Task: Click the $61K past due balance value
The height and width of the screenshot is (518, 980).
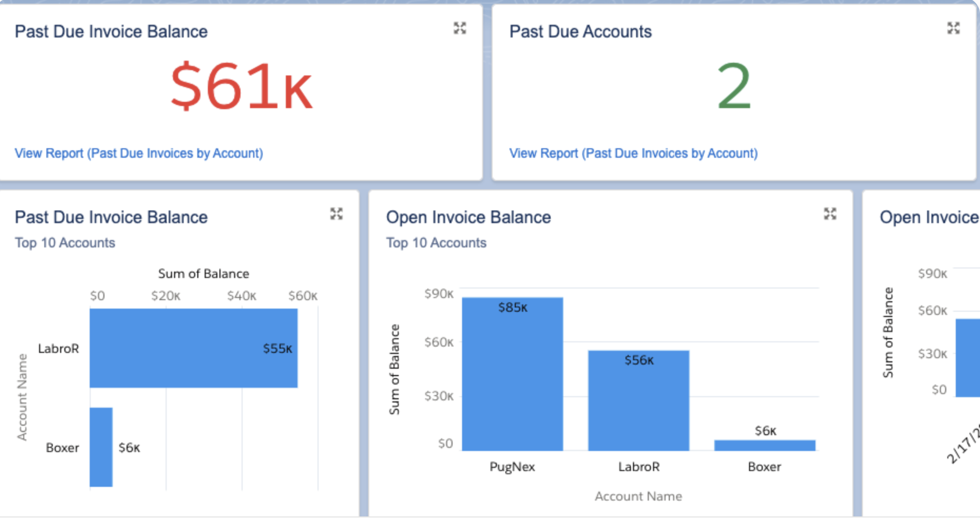Action: 242,85
